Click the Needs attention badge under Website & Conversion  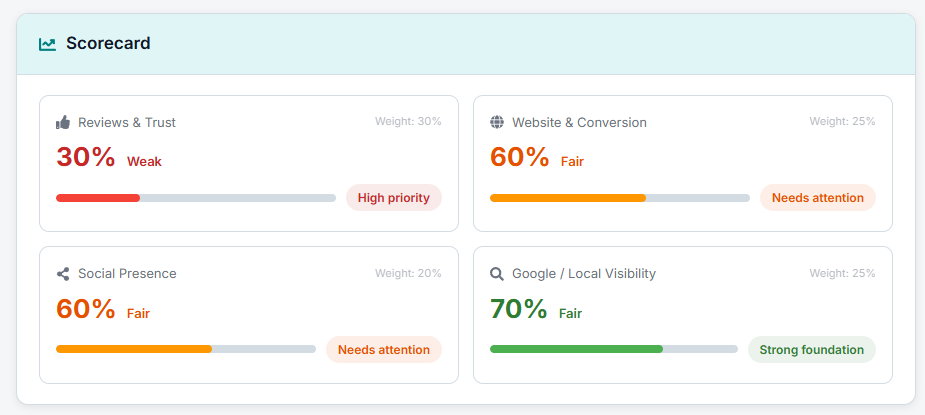817,198
